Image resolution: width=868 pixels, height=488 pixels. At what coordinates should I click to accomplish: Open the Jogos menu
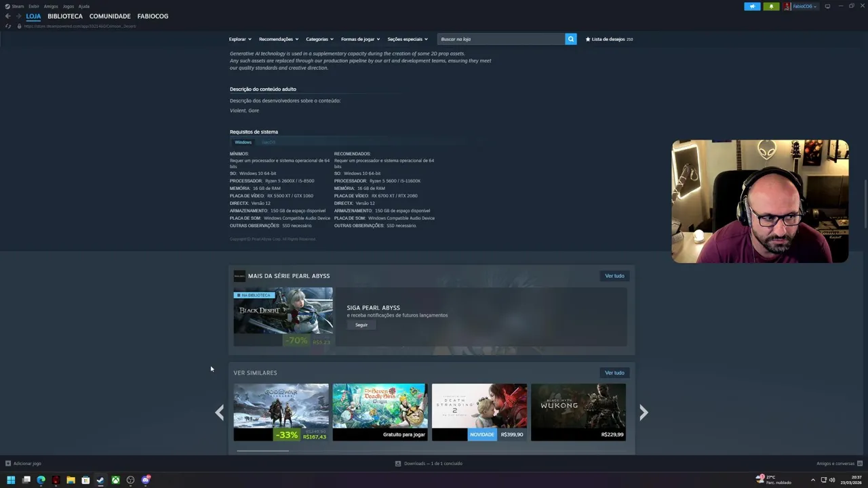pos(68,6)
